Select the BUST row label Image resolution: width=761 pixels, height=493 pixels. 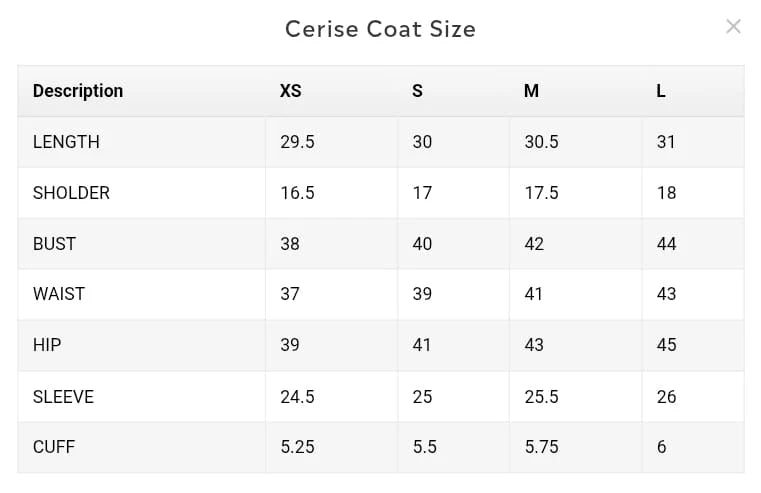click(x=54, y=244)
